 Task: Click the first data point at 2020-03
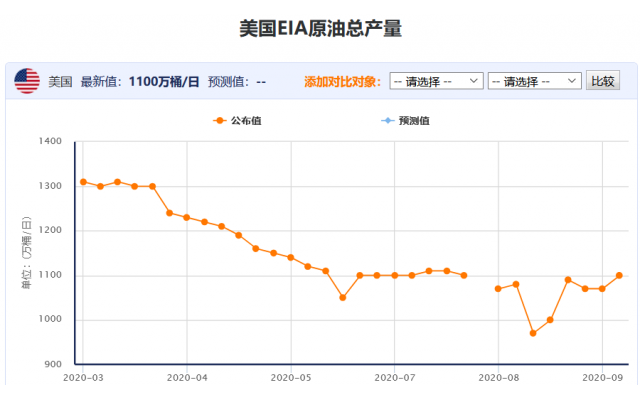tap(83, 182)
